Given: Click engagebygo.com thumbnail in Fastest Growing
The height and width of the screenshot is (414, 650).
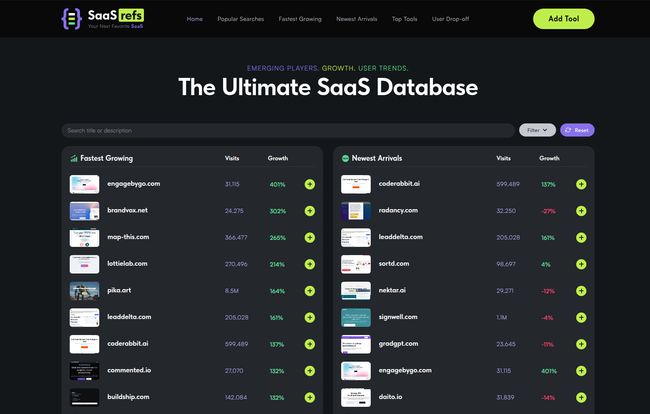Looking at the screenshot, I should pos(84,184).
